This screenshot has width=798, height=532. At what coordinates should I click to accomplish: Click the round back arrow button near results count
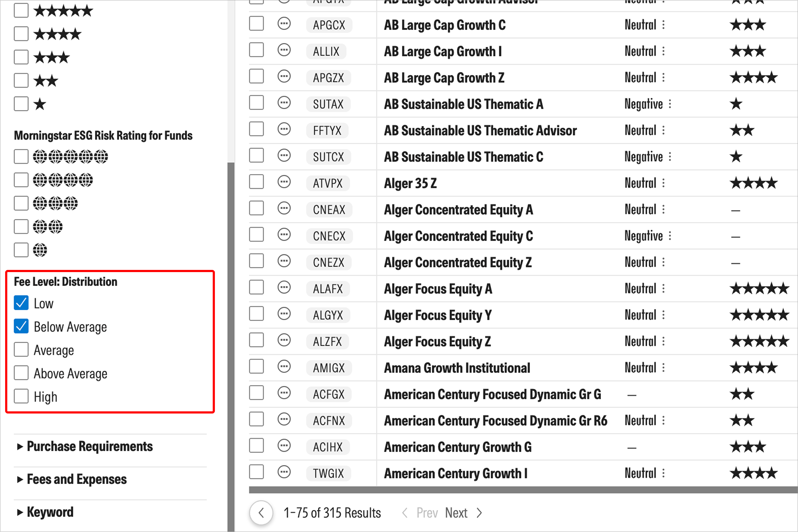[x=261, y=513]
